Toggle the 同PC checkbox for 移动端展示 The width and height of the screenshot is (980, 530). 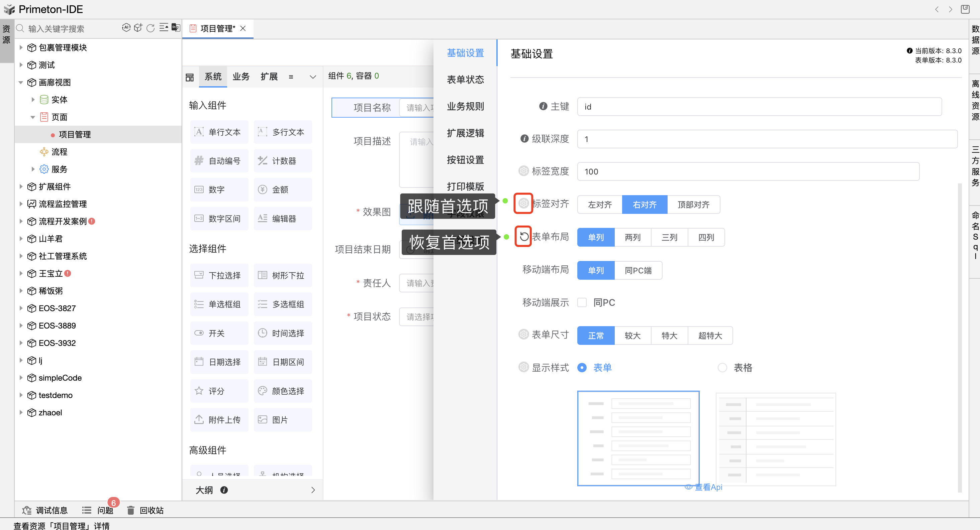tap(582, 303)
